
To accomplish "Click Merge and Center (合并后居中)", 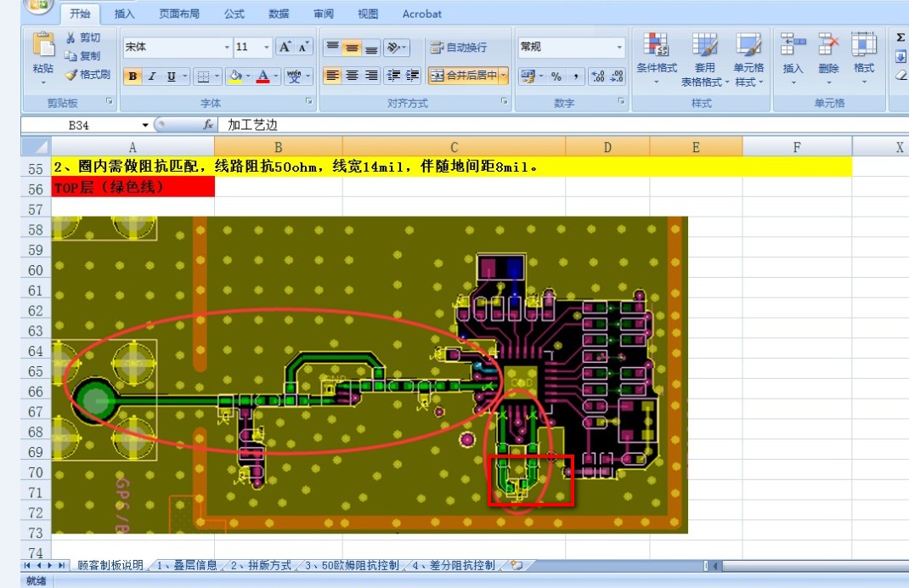I will tap(464, 76).
